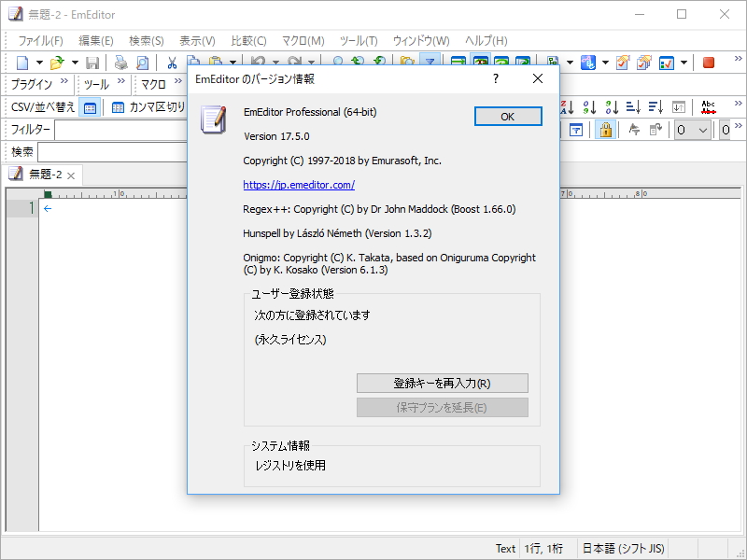Toggle the heading lock icon
747x560 pixels.
(x=604, y=129)
